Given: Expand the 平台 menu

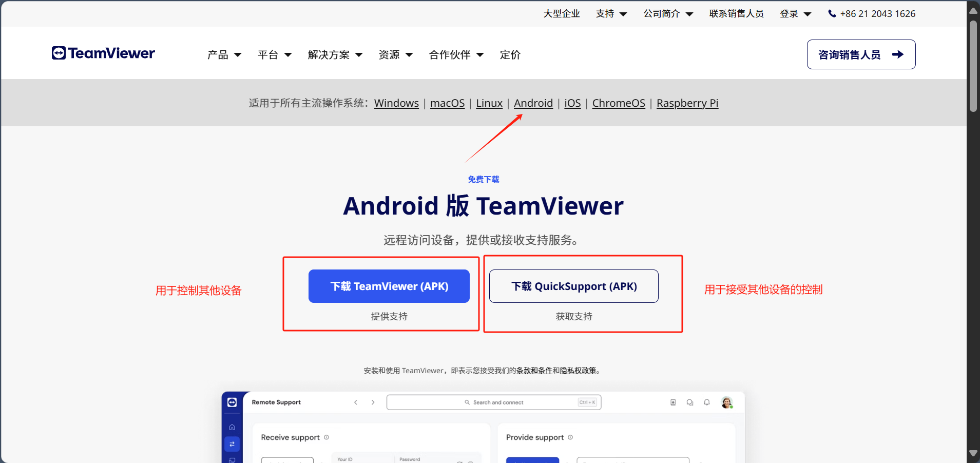Looking at the screenshot, I should click(x=275, y=55).
